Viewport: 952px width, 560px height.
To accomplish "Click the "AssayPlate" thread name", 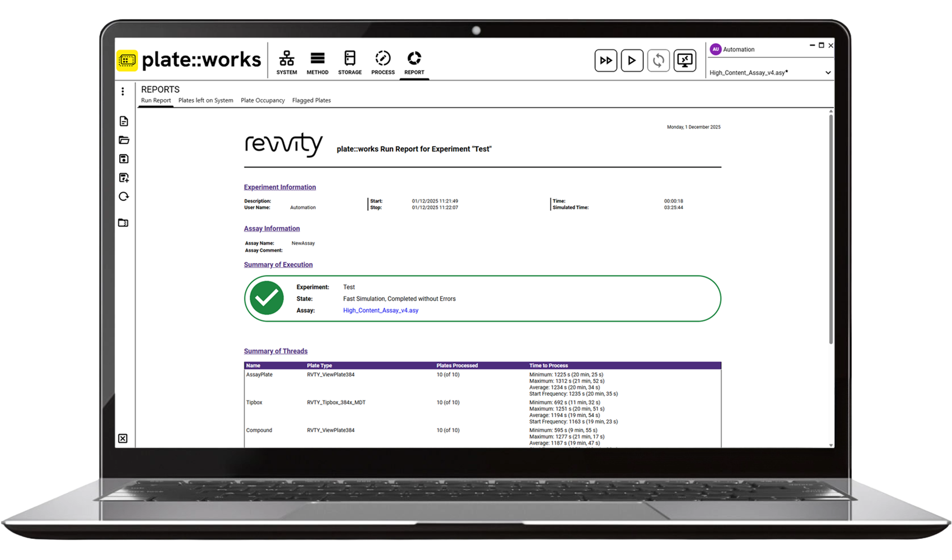I will [x=259, y=375].
